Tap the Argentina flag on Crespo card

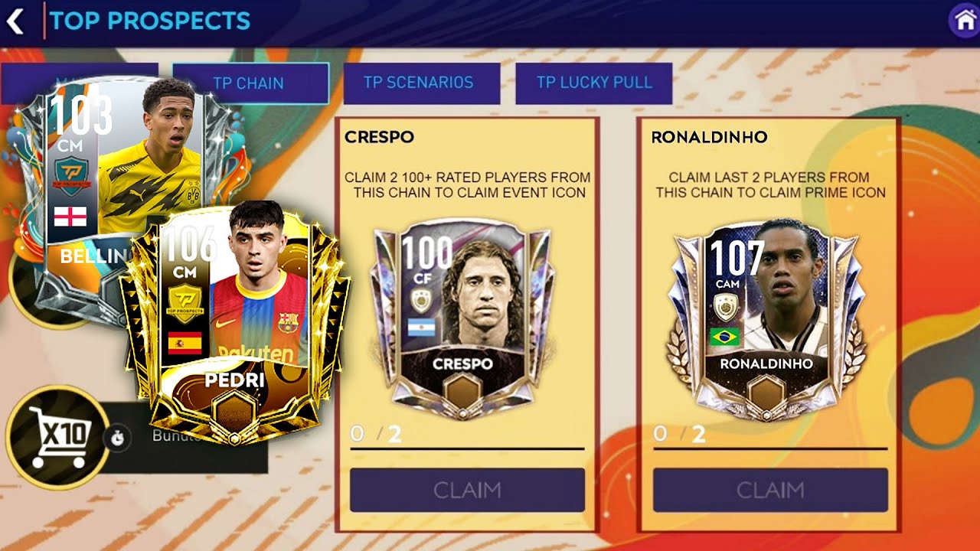pos(421,328)
